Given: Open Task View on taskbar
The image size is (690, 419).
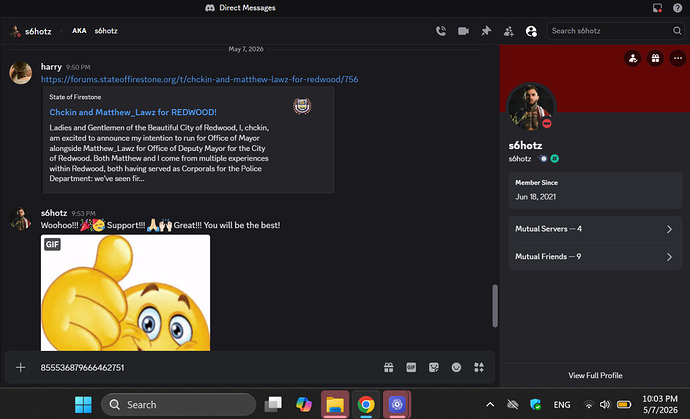Looking at the screenshot, I should click(x=273, y=404).
